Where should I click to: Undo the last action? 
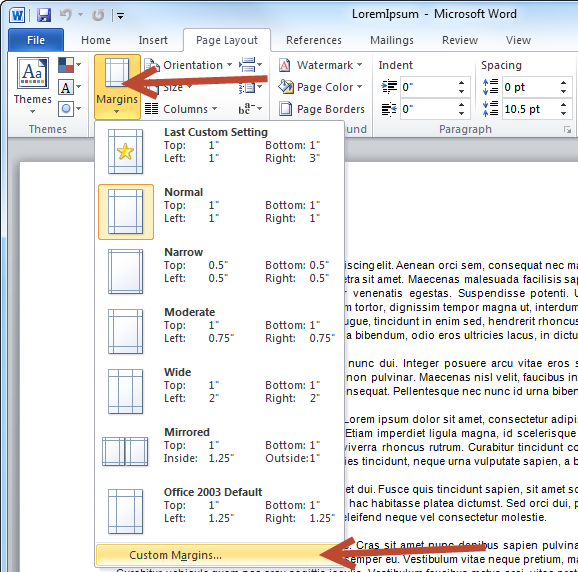66,15
